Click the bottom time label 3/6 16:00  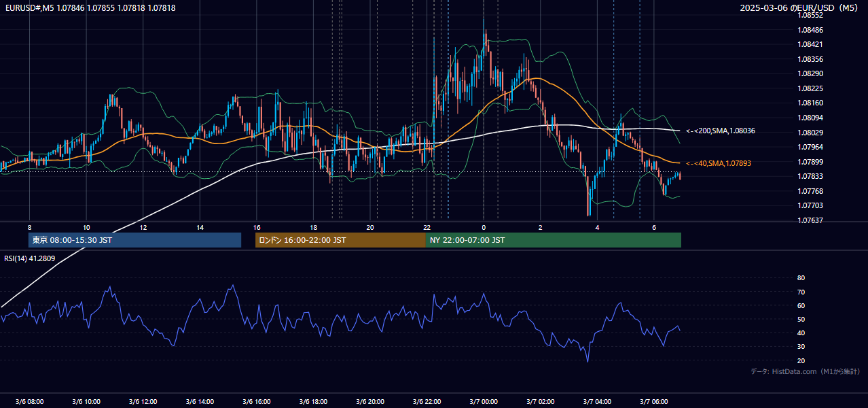pyautogui.click(x=257, y=401)
